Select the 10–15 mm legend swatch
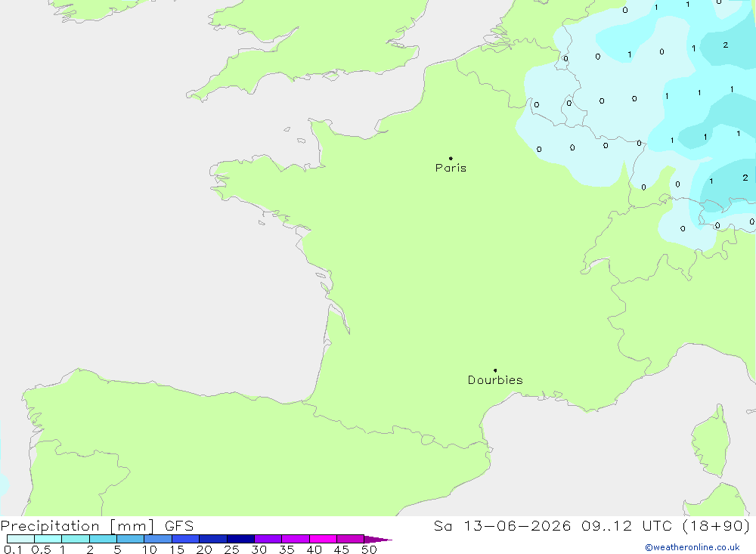The image size is (756, 554). (x=158, y=539)
